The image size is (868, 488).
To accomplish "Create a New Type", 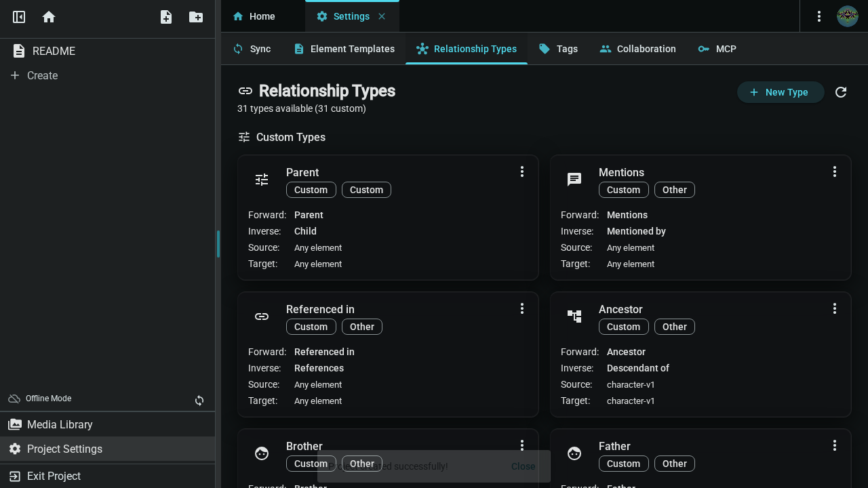I will (781, 92).
